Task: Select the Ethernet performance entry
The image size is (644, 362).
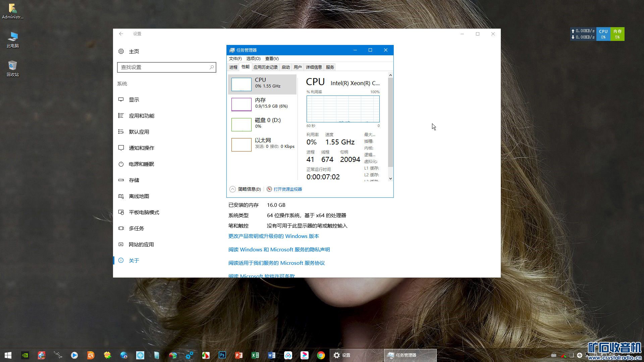Action: 262,144
